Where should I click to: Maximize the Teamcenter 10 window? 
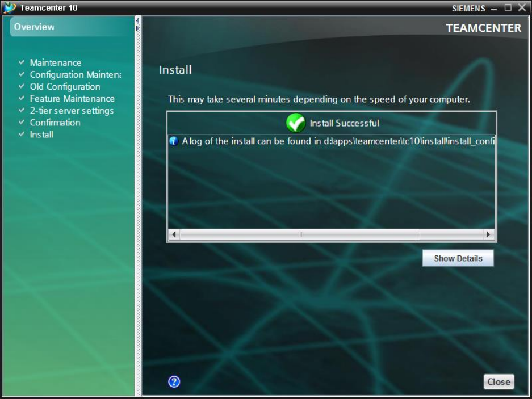click(x=508, y=7)
